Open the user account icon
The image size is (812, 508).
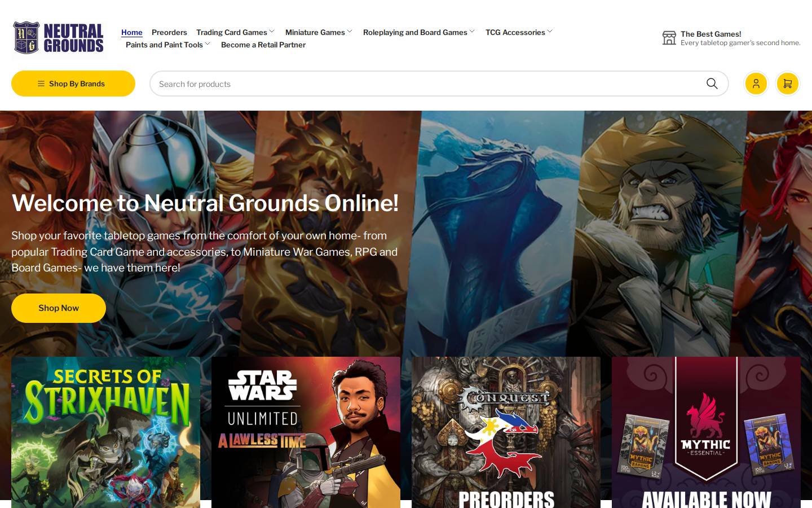[x=756, y=84]
